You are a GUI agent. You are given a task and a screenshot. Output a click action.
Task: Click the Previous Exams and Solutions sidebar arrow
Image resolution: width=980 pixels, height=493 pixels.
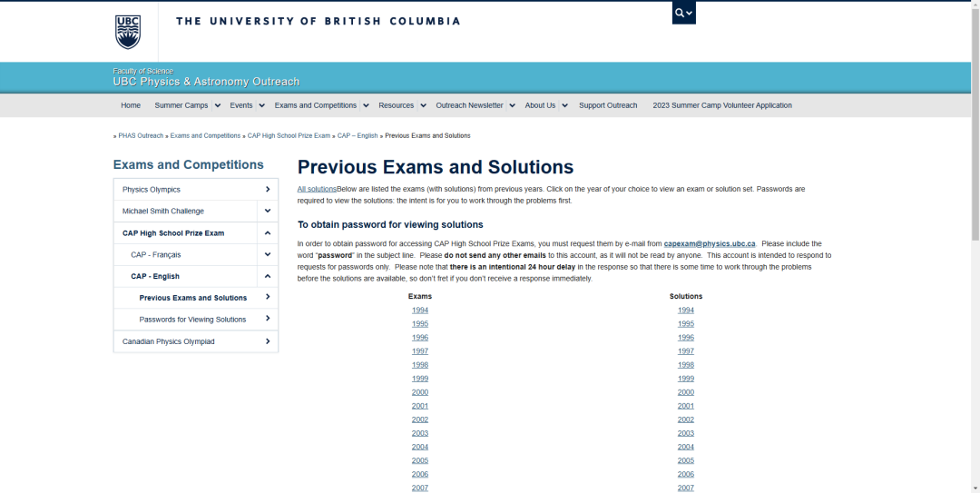[268, 297]
